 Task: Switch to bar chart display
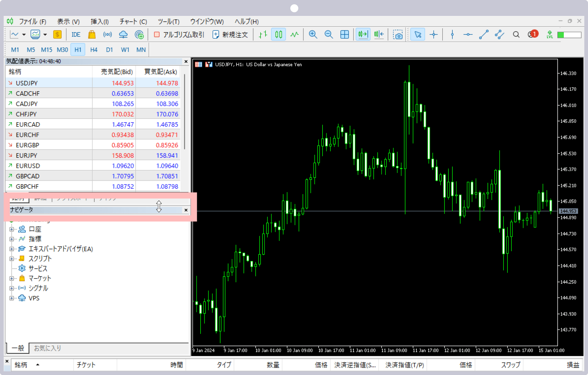[263, 35]
